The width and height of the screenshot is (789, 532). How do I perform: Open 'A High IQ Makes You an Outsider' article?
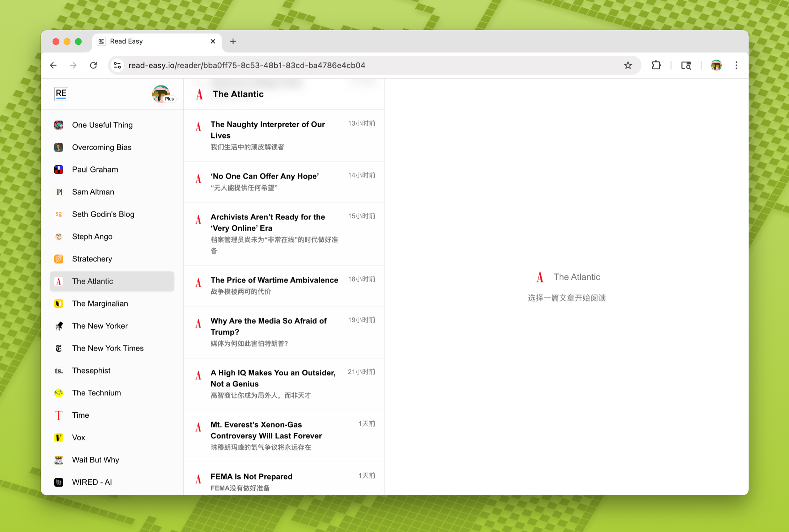coord(284,384)
